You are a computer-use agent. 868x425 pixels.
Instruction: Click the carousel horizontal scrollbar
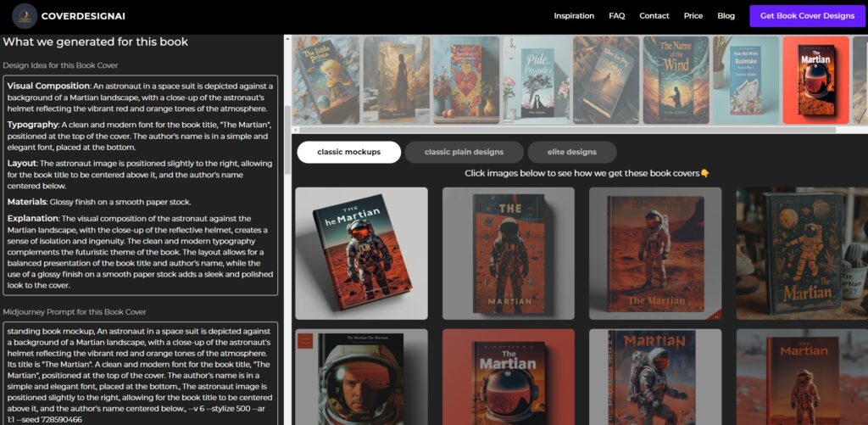pyautogui.click(x=567, y=130)
